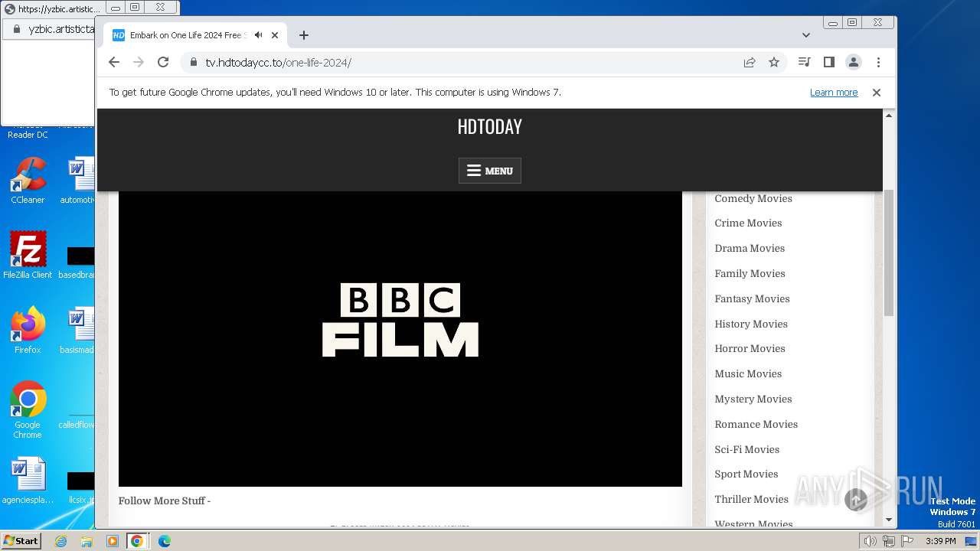Screen dimensions: 980x551
Task: Open the Windows Start button
Action: [21, 540]
